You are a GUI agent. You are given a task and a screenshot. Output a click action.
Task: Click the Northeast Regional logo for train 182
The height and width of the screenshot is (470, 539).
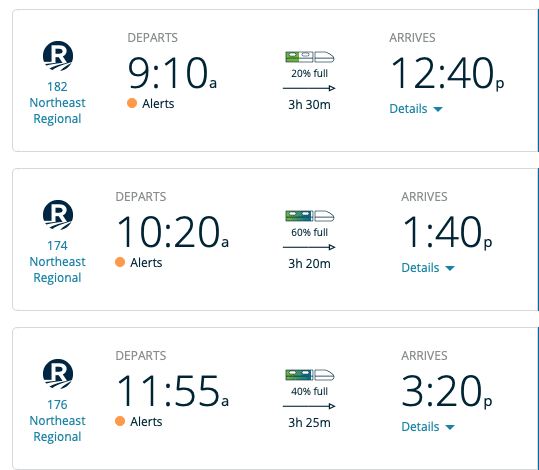58,56
